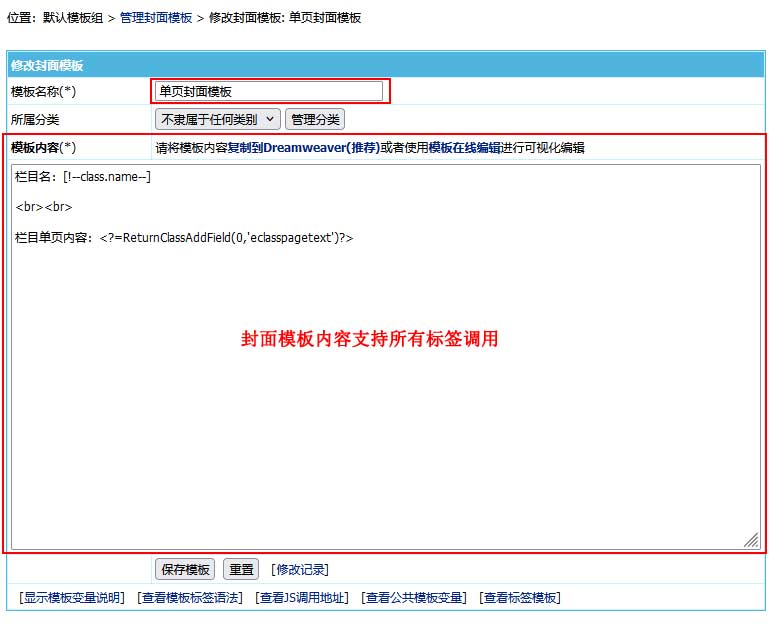This screenshot has height=628, width=771.
Task: Click the 管理封面模板 breadcrumb link
Action: 156,18
